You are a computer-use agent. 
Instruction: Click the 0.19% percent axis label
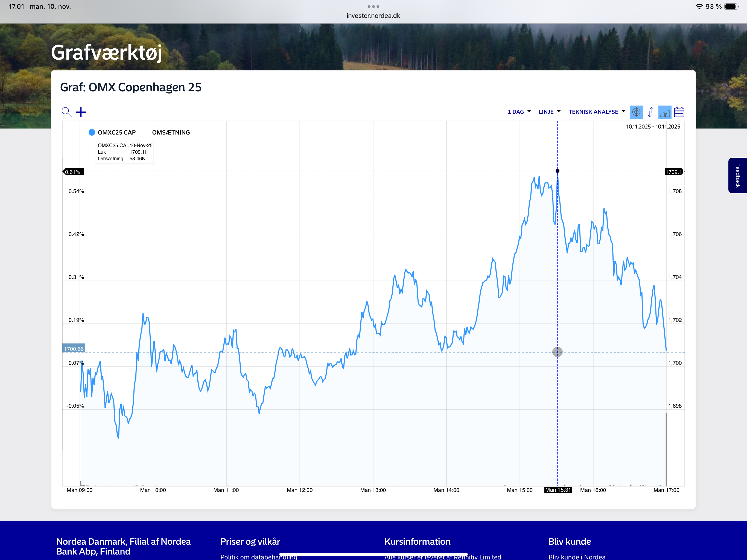(x=76, y=320)
